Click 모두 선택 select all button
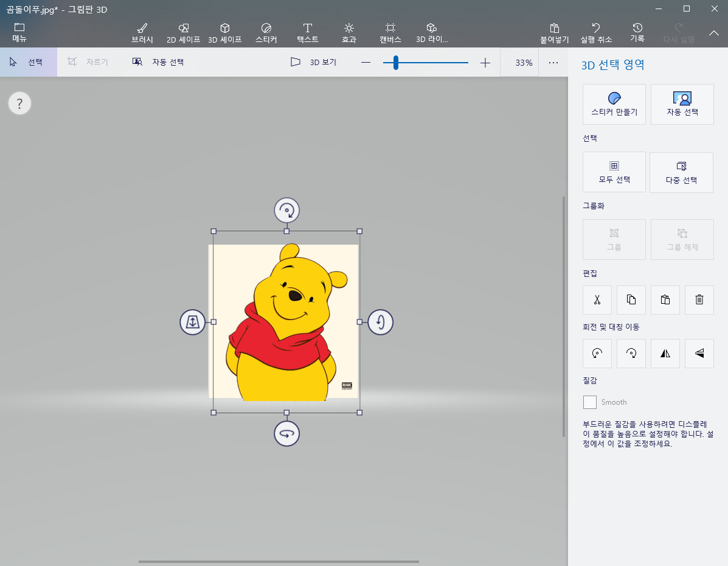The width and height of the screenshot is (728, 566). 614,172
